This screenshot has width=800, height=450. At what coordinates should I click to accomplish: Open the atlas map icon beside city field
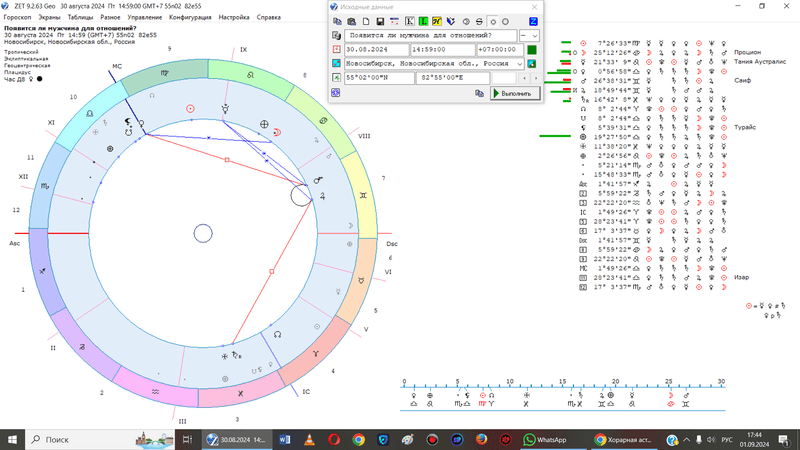tap(533, 64)
